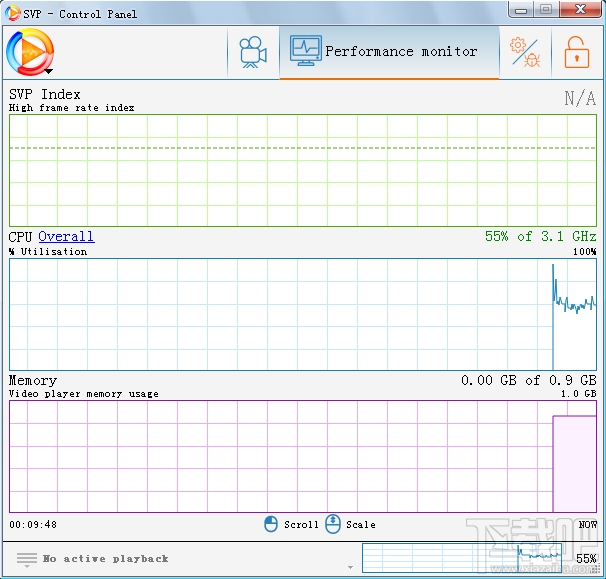Click the 55% of 3.1 GHz readout
This screenshot has width=606, height=579.
[x=540, y=236]
